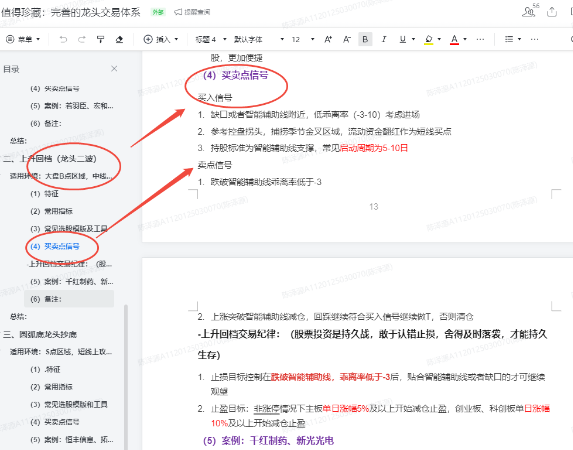Click the green 外部 tag
The height and width of the screenshot is (450, 573).
click(158, 12)
